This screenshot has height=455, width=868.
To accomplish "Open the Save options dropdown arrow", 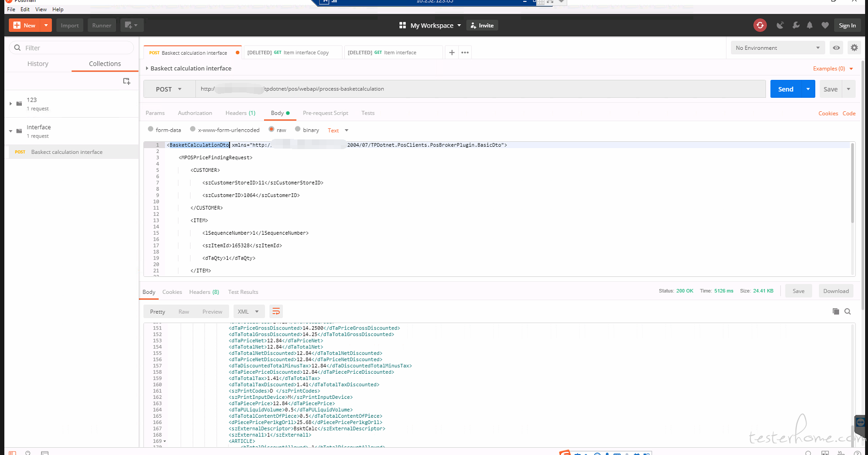I will pyautogui.click(x=849, y=89).
